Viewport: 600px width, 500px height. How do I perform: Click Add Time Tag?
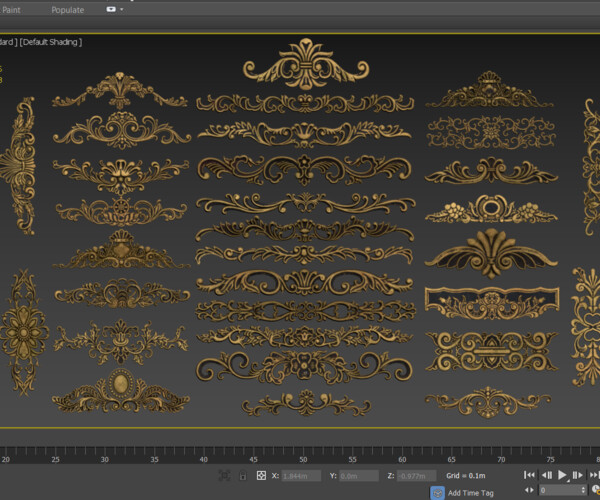(x=471, y=493)
